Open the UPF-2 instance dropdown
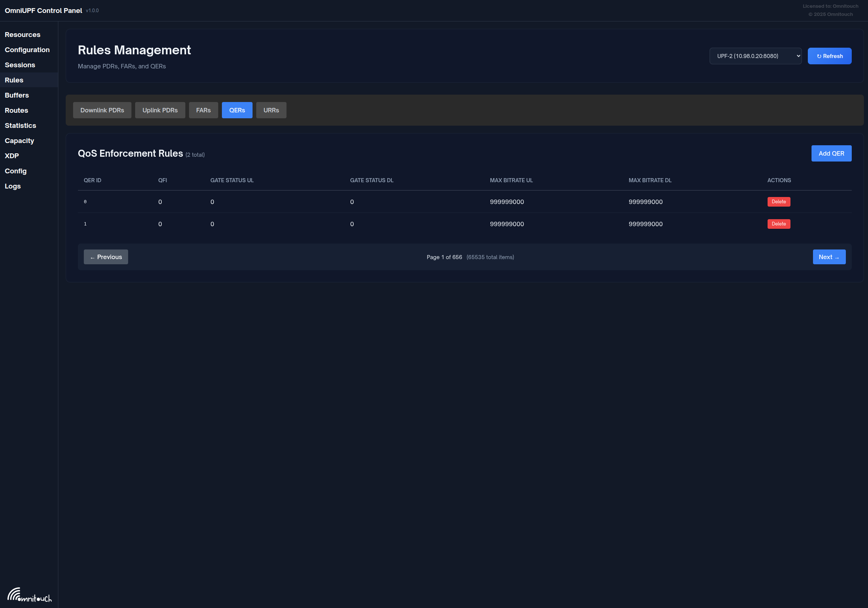 [755, 56]
